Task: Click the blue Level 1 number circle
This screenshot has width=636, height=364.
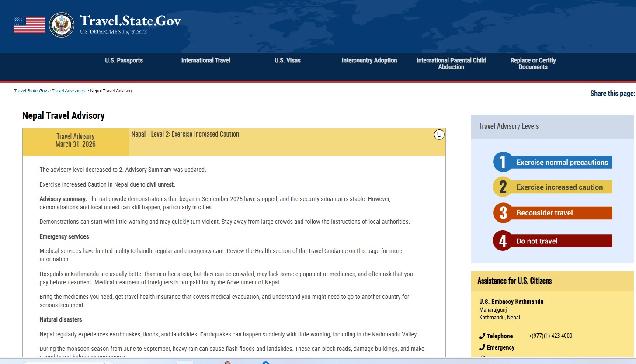Action: click(503, 162)
